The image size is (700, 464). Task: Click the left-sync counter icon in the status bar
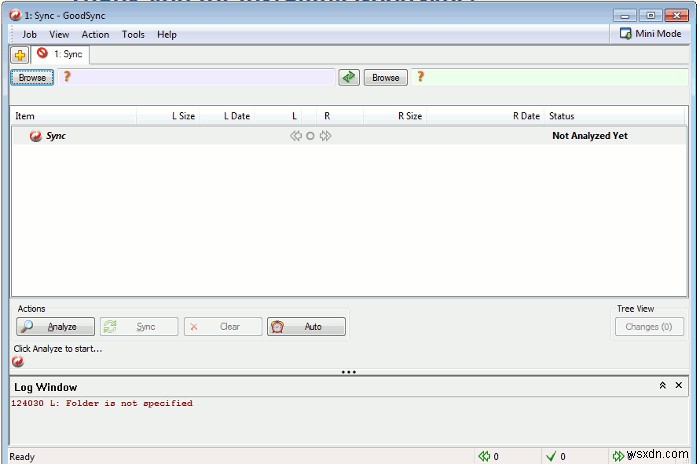[x=484, y=456]
